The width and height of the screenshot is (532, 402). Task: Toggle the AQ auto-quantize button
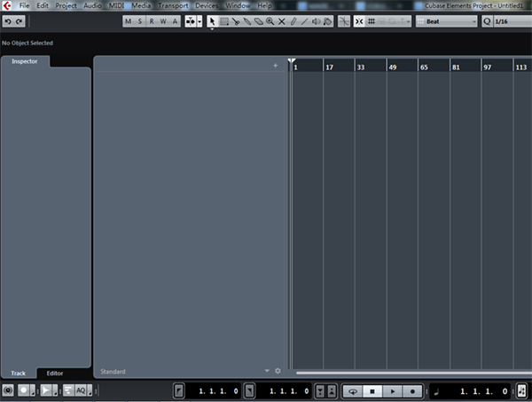[x=81, y=390]
